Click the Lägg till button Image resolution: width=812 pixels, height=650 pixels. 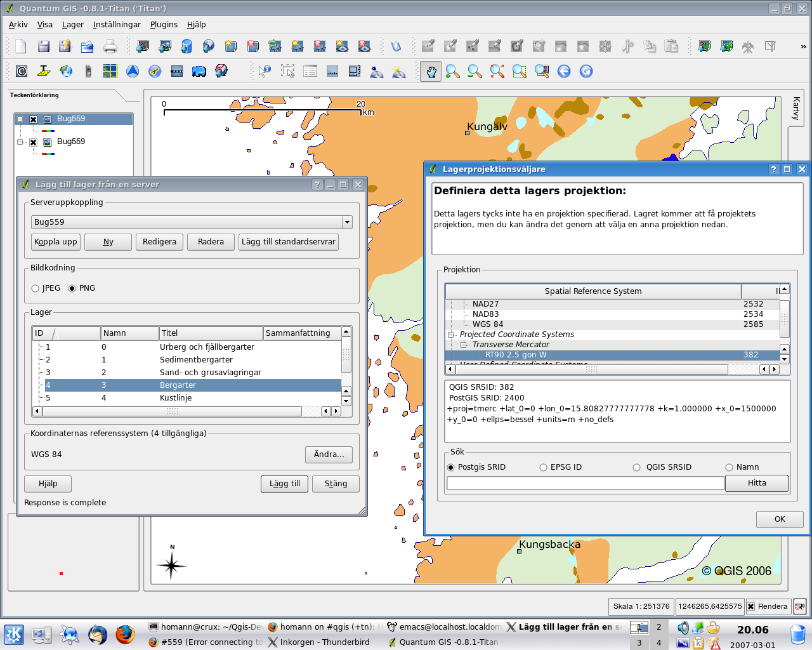point(285,484)
